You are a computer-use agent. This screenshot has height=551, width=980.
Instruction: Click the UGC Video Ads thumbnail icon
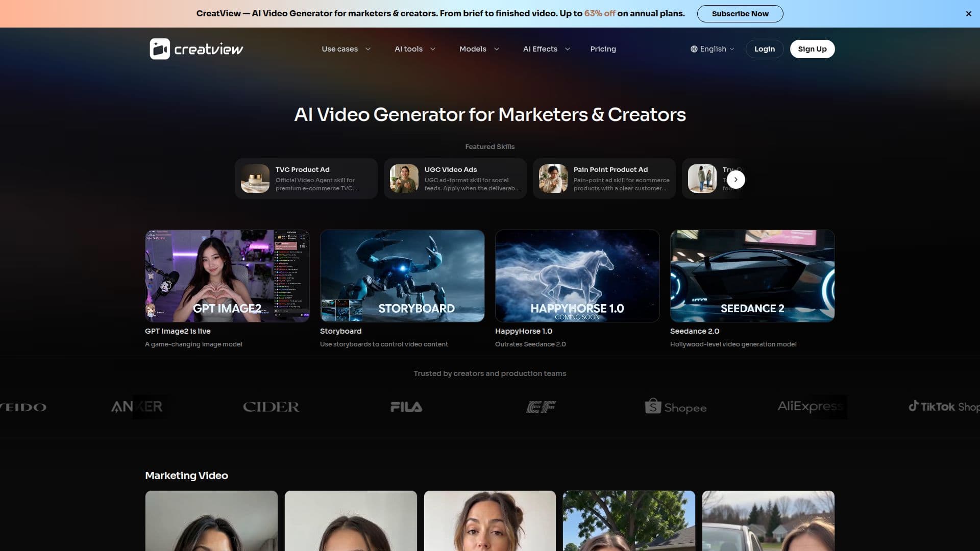click(404, 179)
